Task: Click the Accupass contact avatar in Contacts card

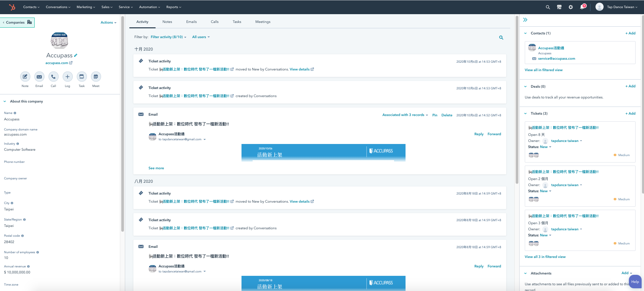Action: click(x=532, y=48)
